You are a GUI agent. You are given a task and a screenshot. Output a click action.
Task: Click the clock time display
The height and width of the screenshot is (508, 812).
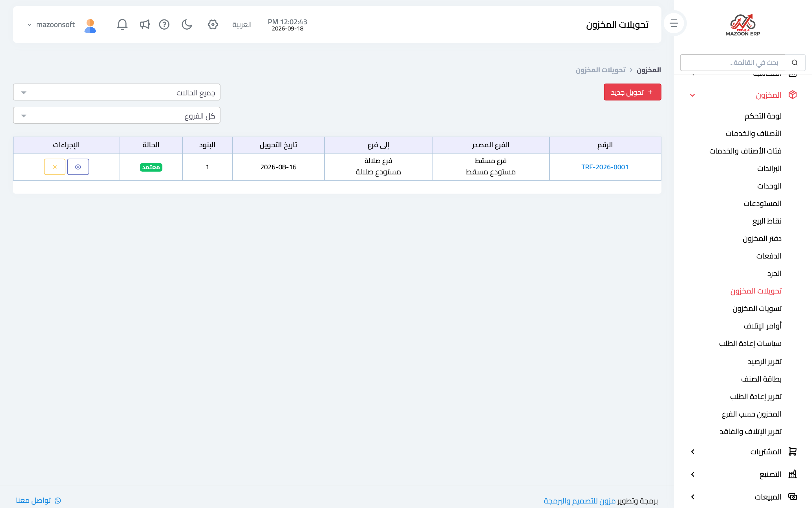pyautogui.click(x=287, y=22)
